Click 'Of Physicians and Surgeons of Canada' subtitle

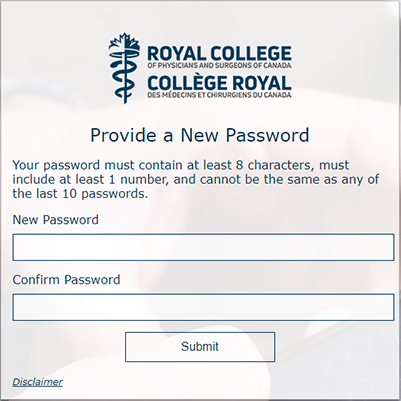pyautogui.click(x=219, y=65)
